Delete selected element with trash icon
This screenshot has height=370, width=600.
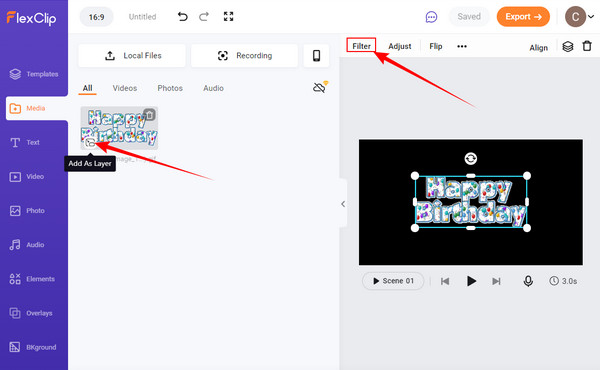click(x=587, y=46)
